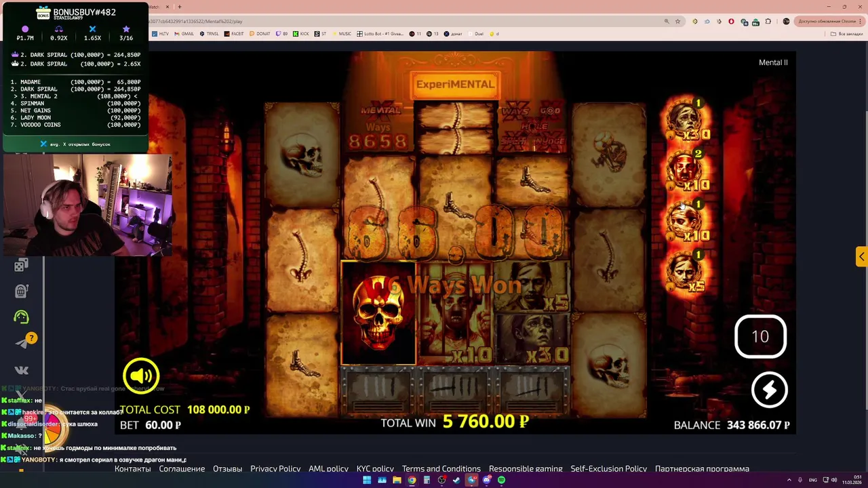Viewport: 868px width, 488px height.
Task: Open the Партнерская программа link
Action: coord(702,468)
